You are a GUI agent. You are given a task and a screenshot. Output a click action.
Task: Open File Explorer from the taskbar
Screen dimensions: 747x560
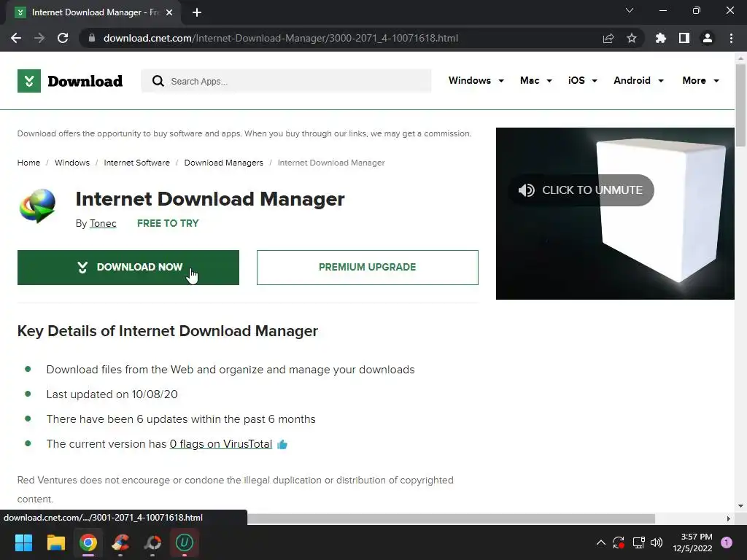coord(55,542)
